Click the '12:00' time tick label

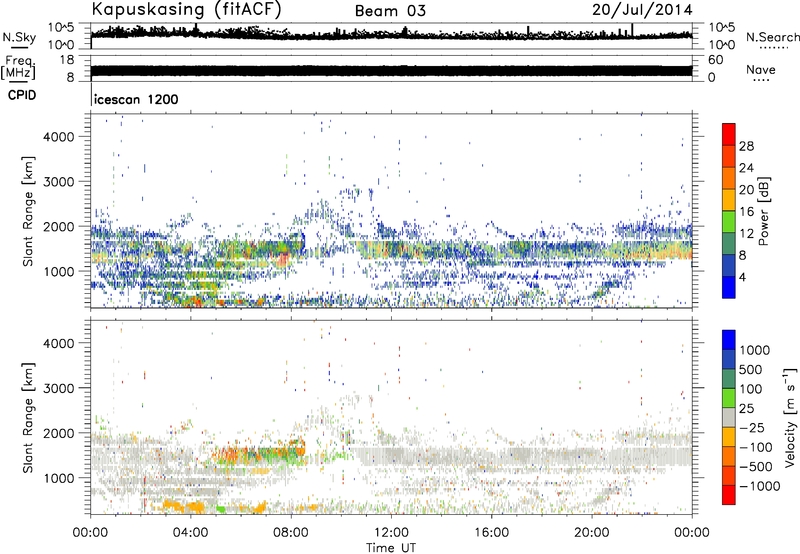(x=391, y=533)
